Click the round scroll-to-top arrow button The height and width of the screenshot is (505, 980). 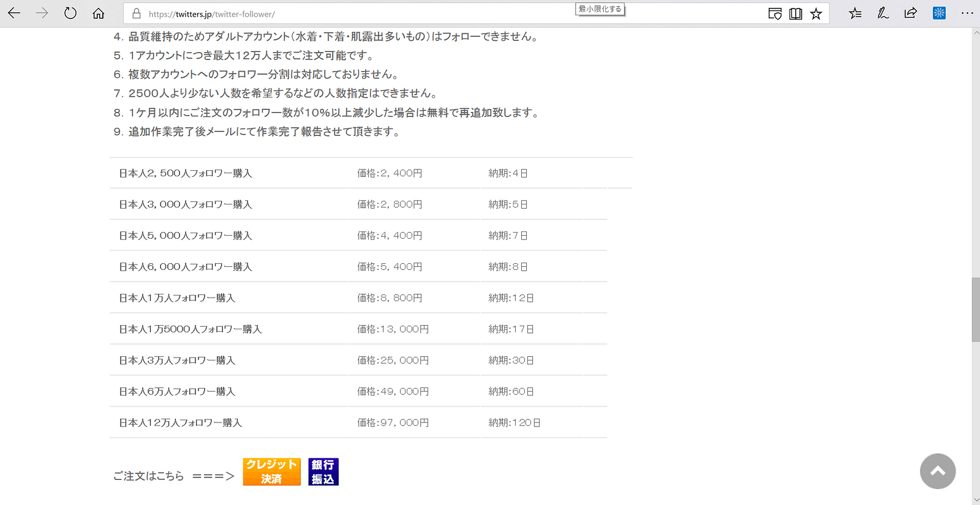937,471
